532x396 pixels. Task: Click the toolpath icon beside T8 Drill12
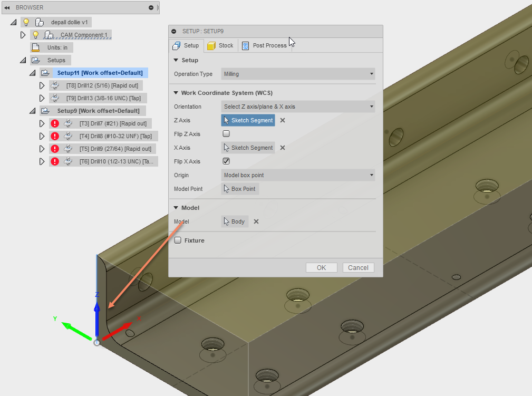pyautogui.click(x=55, y=85)
